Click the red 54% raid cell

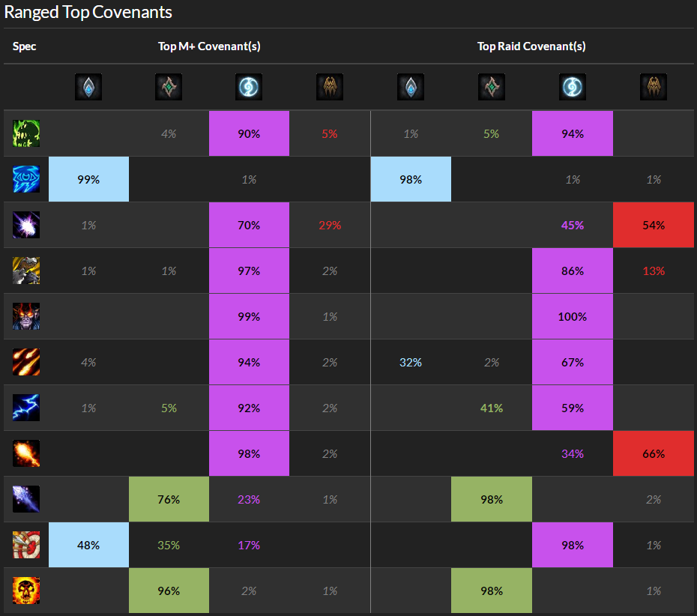tap(653, 225)
